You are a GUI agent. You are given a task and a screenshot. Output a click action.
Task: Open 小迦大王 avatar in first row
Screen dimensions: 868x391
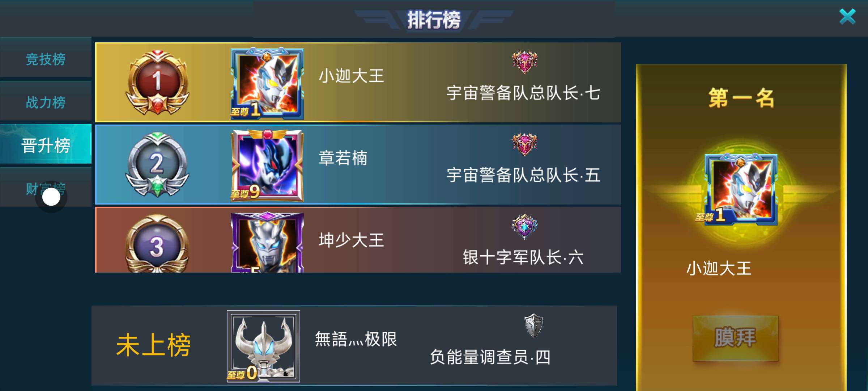(267, 83)
